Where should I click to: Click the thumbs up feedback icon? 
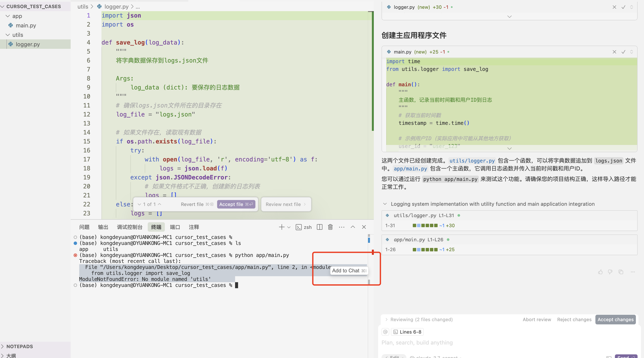(600, 272)
